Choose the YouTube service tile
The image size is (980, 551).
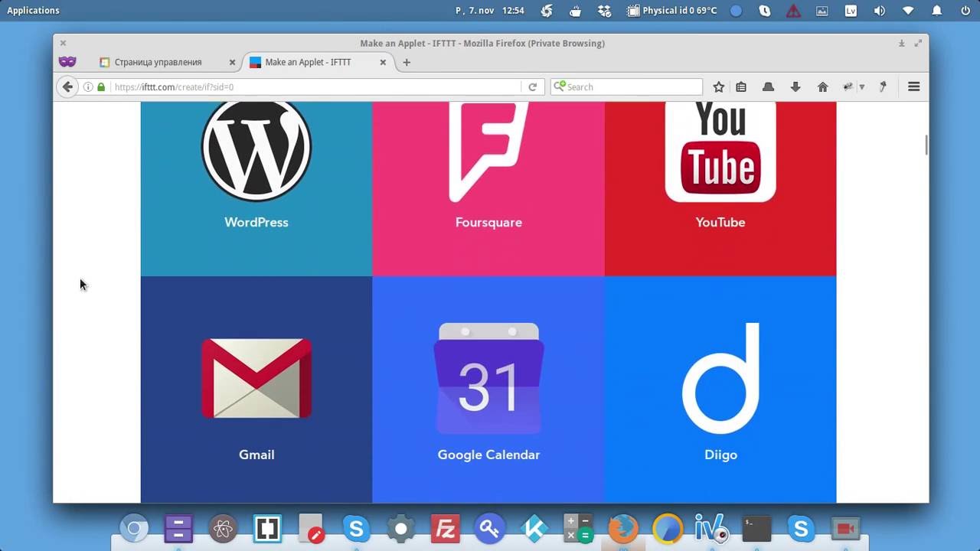tap(720, 189)
